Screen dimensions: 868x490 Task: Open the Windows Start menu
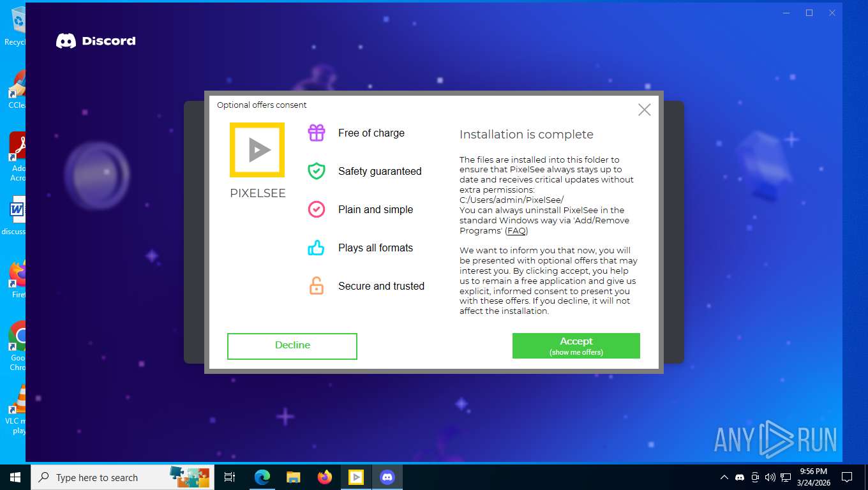click(x=15, y=477)
